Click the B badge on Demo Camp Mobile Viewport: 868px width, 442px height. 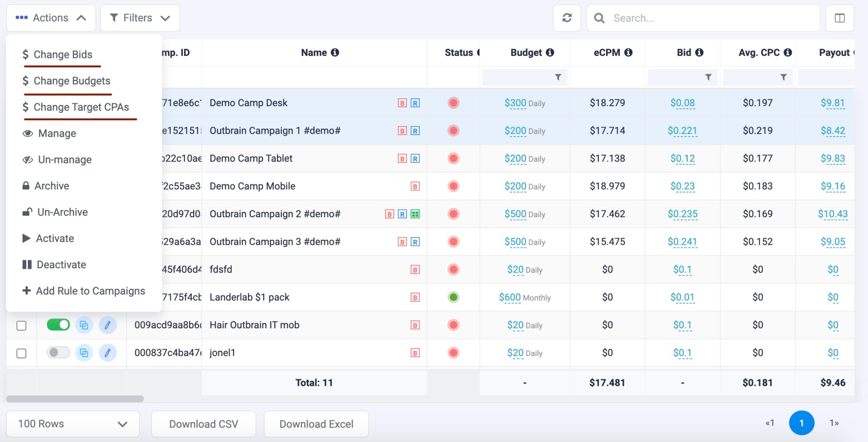(x=415, y=186)
